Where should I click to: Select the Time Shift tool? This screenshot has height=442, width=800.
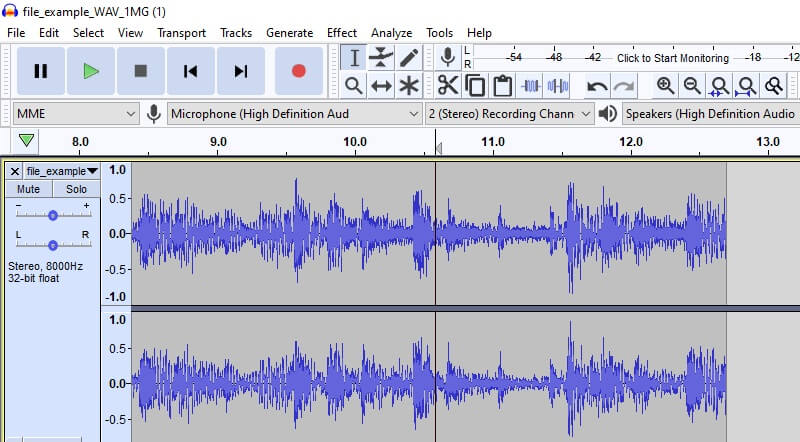[381, 86]
